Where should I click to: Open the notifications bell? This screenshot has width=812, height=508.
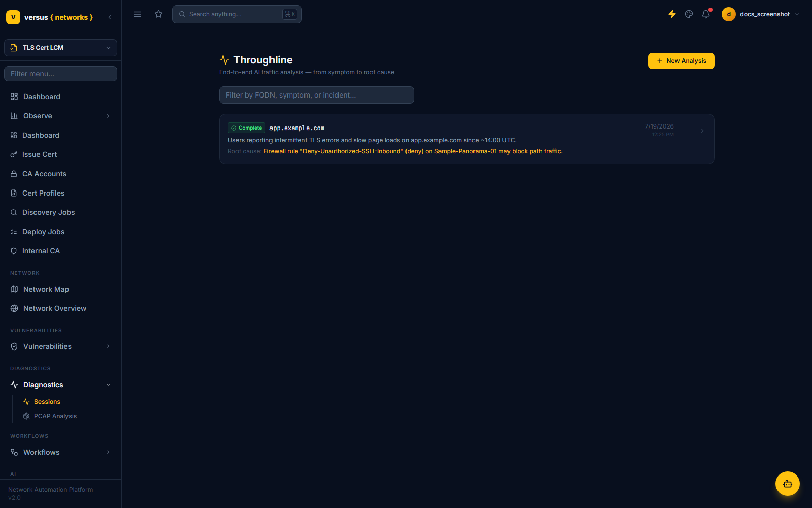point(706,14)
